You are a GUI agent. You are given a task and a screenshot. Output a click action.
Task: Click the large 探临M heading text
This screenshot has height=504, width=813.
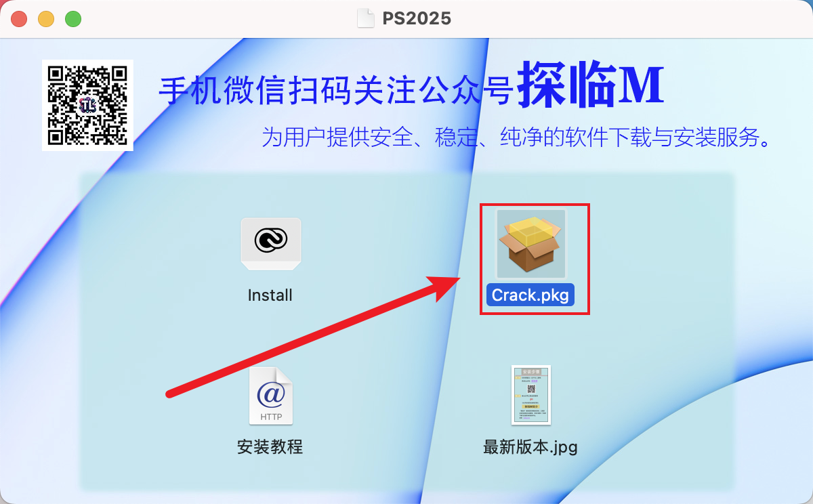(591, 87)
